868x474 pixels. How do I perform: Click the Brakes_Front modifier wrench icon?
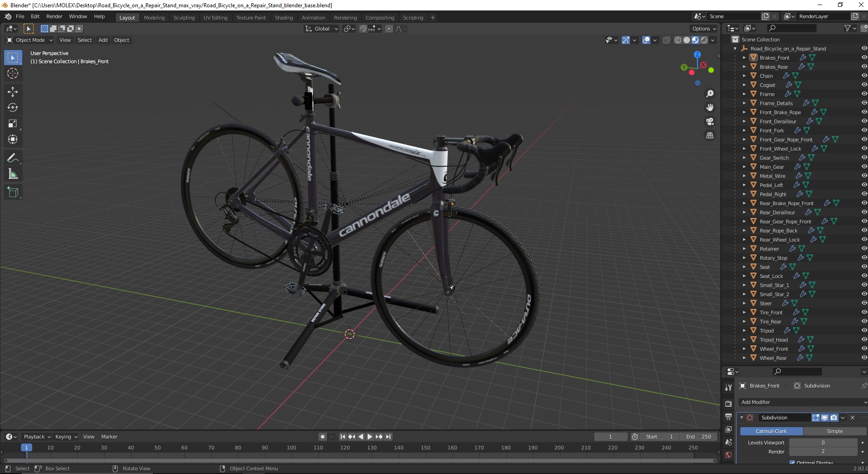(803, 58)
